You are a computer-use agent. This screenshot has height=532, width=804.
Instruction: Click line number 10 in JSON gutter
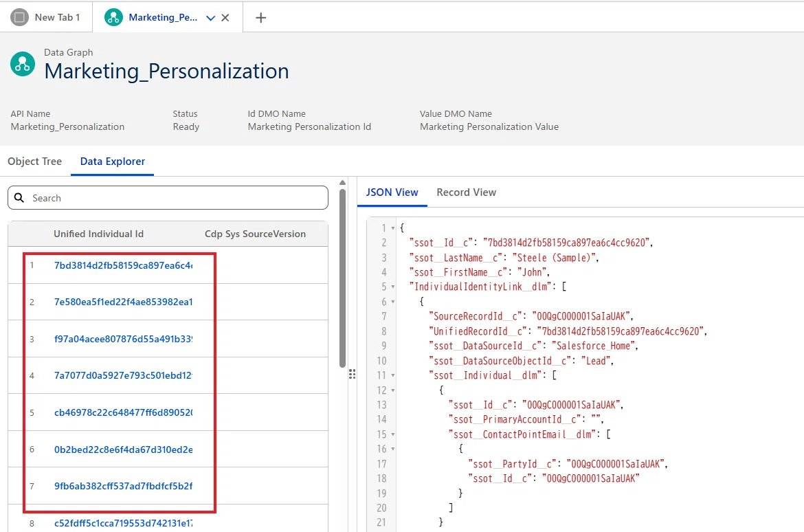[381, 361]
